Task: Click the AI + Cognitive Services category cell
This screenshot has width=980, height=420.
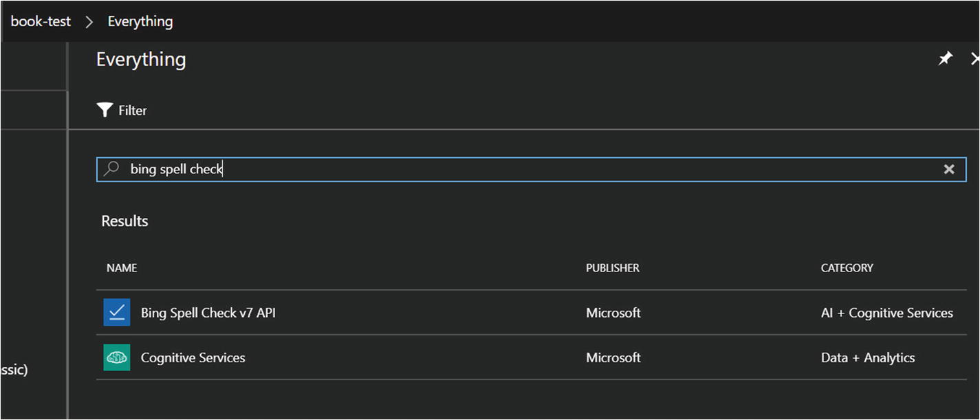Action: click(x=886, y=313)
